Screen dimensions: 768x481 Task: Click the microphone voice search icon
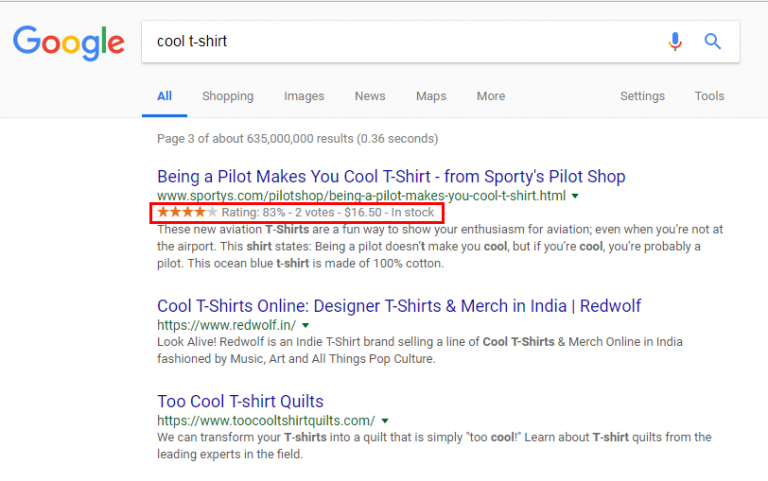tap(675, 42)
